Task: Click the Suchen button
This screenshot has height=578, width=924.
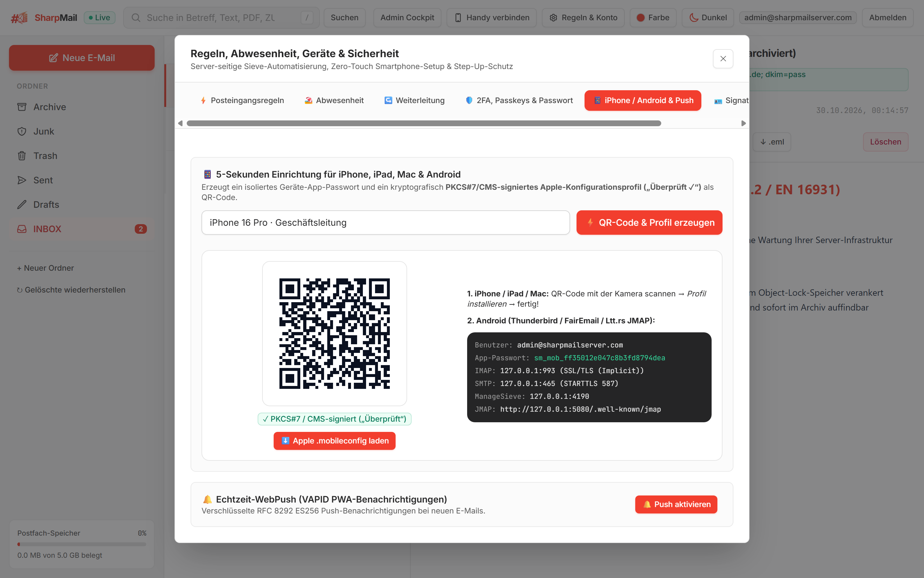Action: (344, 18)
